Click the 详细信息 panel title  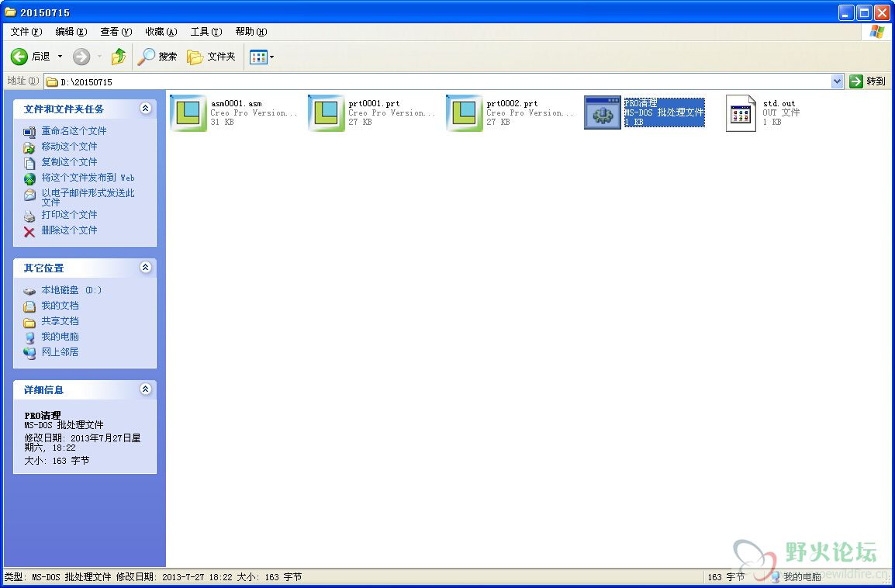click(x=43, y=390)
